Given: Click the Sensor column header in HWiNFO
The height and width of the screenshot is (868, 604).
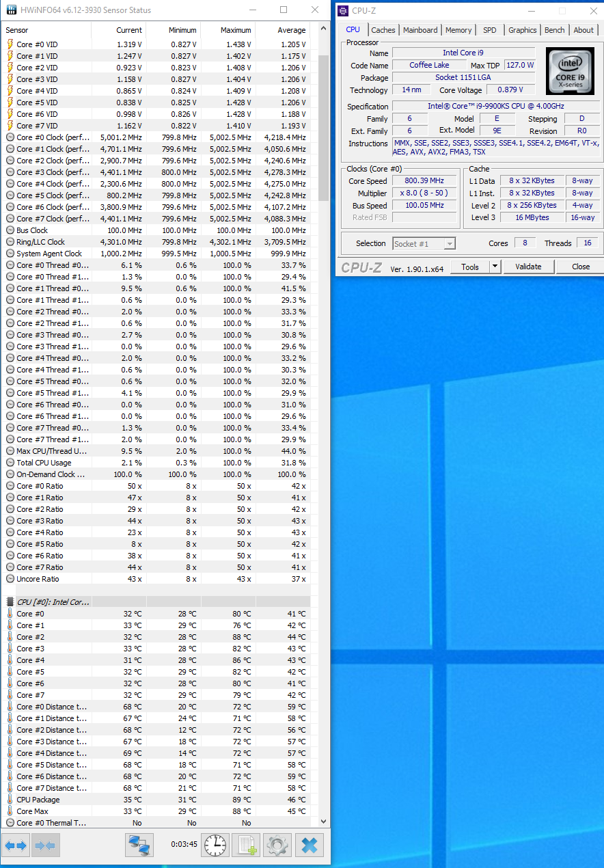Looking at the screenshot, I should (x=46, y=30).
